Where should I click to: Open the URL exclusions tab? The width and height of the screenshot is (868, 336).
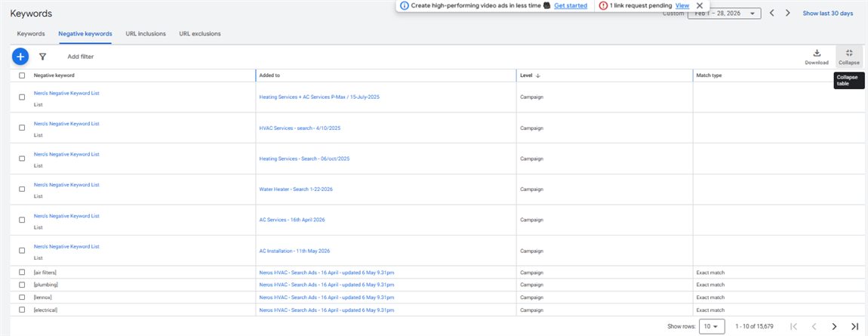click(200, 34)
